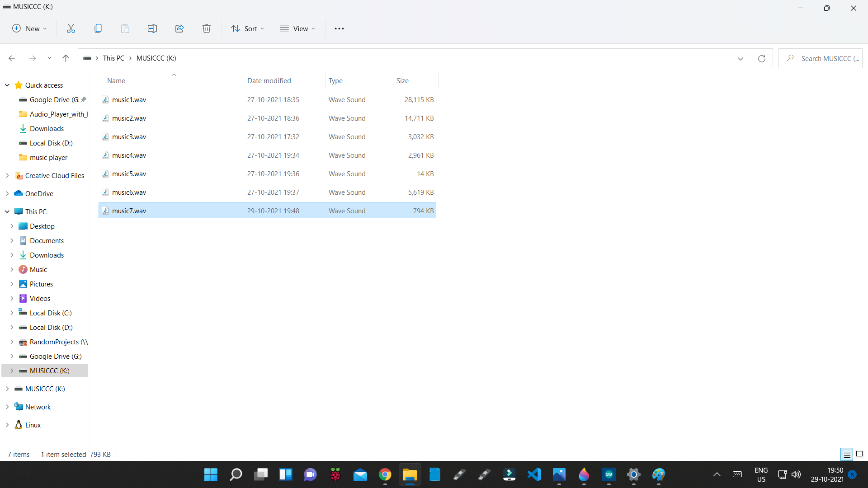Screen dimensions: 868x488
Task: Click the Copy icon in toolbar
Action: pyautogui.click(x=98, y=28)
